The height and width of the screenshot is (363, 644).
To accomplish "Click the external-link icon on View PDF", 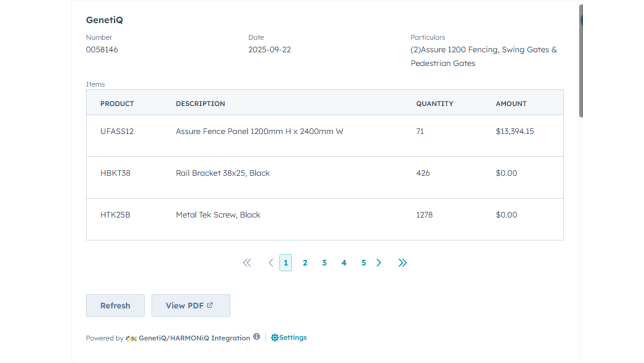I will pos(211,305).
